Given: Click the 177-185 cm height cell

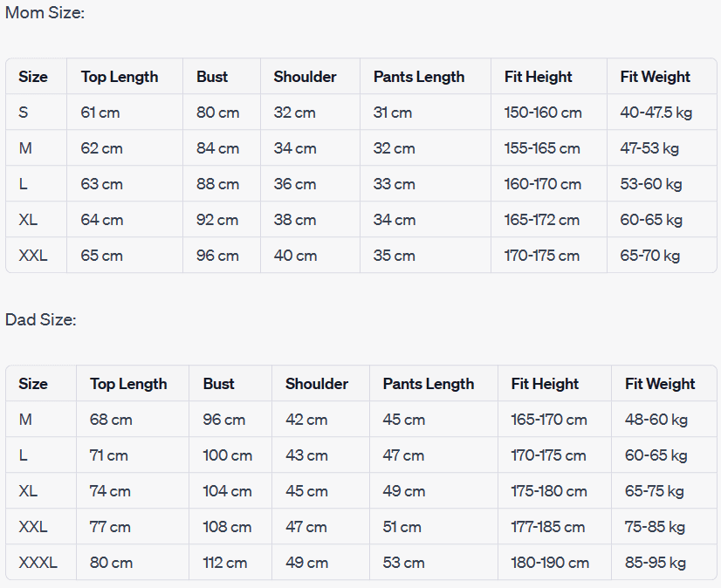Looking at the screenshot, I should [x=547, y=527].
